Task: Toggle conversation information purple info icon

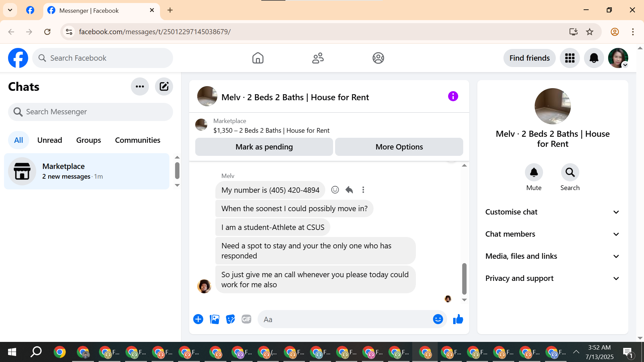Action: (453, 97)
